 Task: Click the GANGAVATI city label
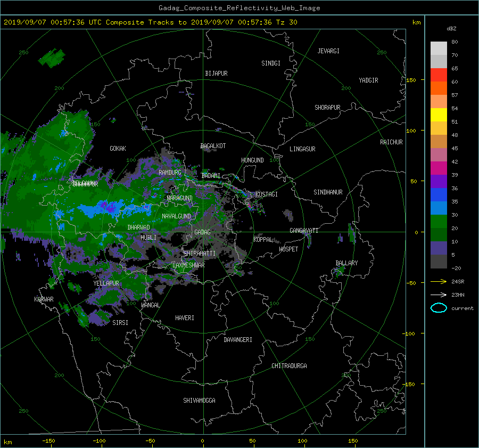(304, 231)
